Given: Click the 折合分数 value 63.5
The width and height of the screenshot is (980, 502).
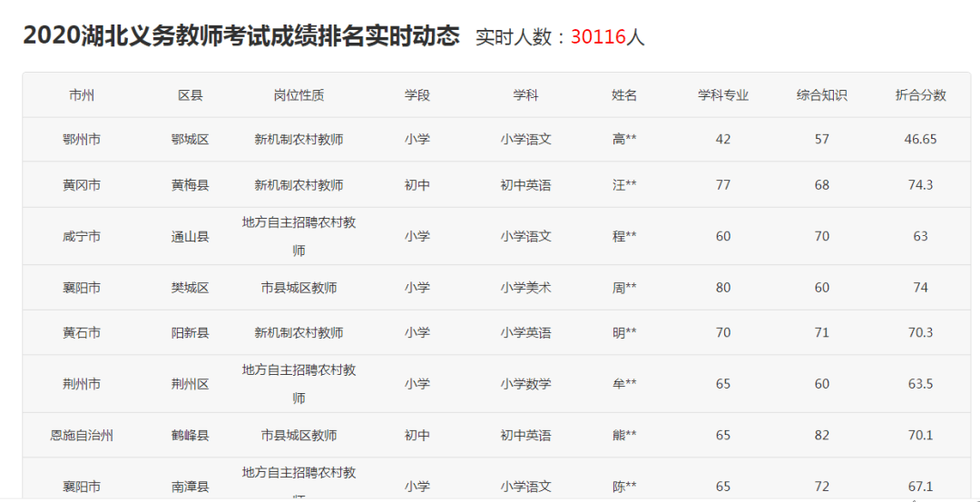Looking at the screenshot, I should pos(921,384).
